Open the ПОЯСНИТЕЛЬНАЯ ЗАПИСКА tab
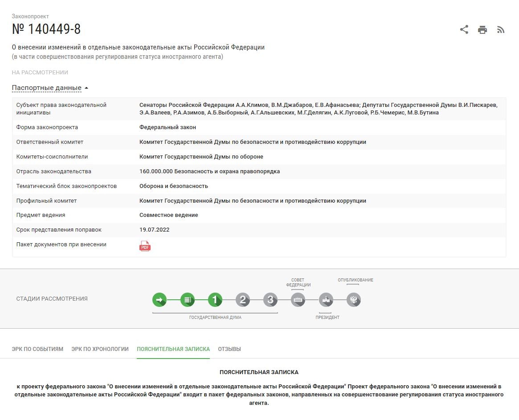This screenshot has height=420, width=519. point(173,349)
